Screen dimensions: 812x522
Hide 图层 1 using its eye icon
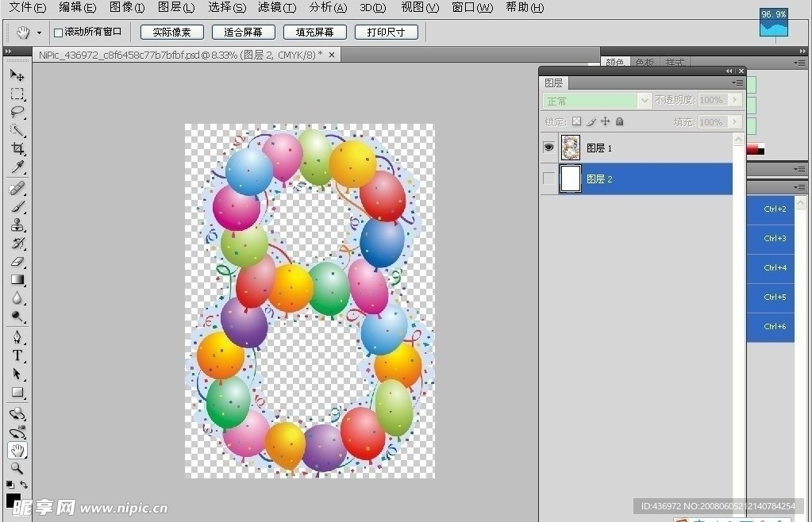pos(549,148)
